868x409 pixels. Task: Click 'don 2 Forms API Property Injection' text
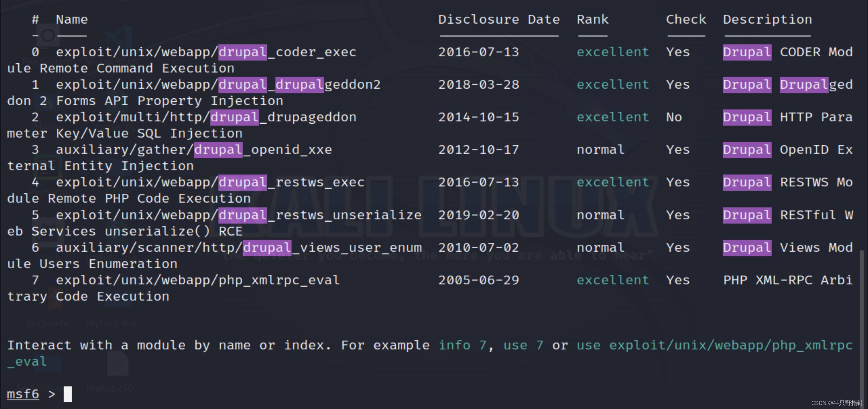pos(145,101)
